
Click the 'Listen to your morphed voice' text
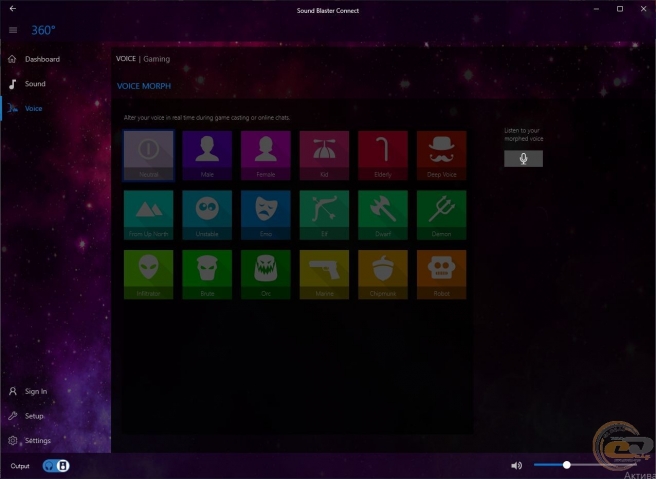click(x=524, y=134)
